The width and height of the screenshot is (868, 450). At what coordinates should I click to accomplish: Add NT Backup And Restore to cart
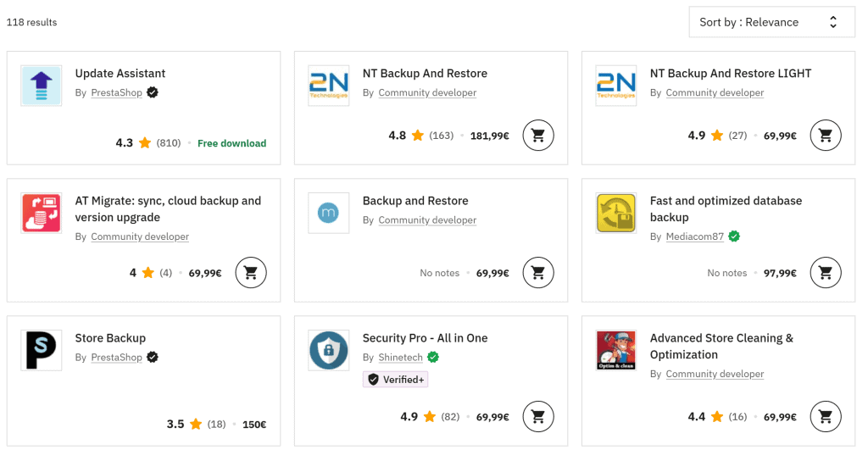click(x=538, y=135)
